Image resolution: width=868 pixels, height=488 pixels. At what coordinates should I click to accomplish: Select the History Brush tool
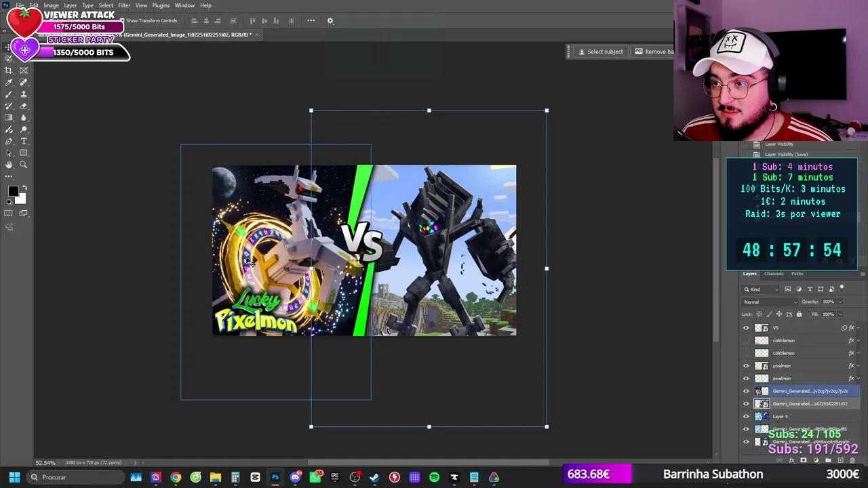pos(9,106)
